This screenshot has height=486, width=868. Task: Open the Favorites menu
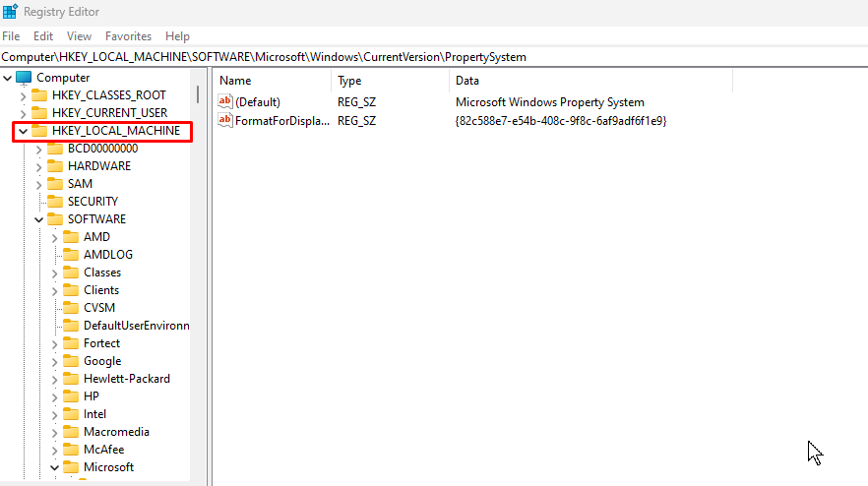tap(128, 36)
